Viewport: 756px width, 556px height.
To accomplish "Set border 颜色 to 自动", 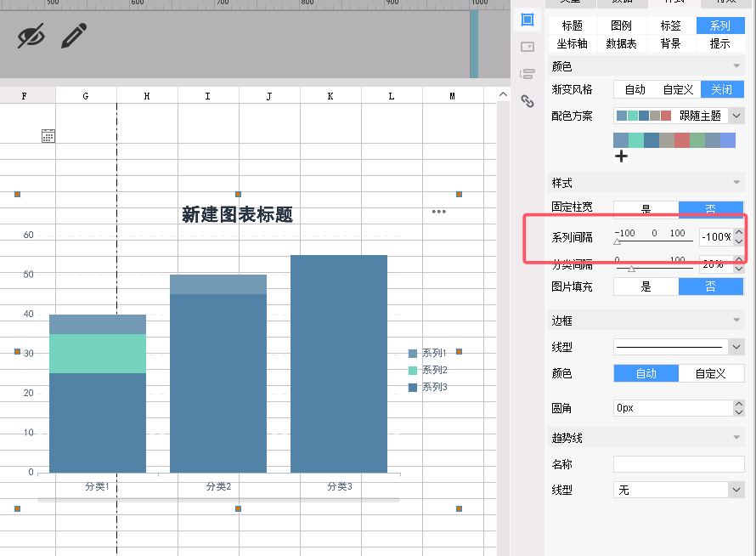I will click(646, 373).
